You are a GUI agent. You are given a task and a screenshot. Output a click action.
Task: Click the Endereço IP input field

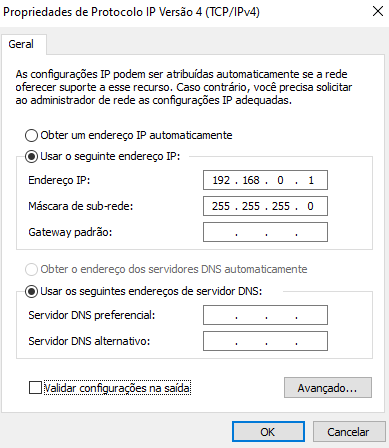click(265, 180)
